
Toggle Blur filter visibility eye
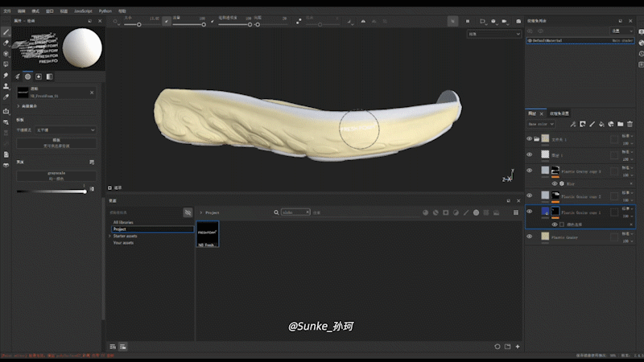point(555,183)
